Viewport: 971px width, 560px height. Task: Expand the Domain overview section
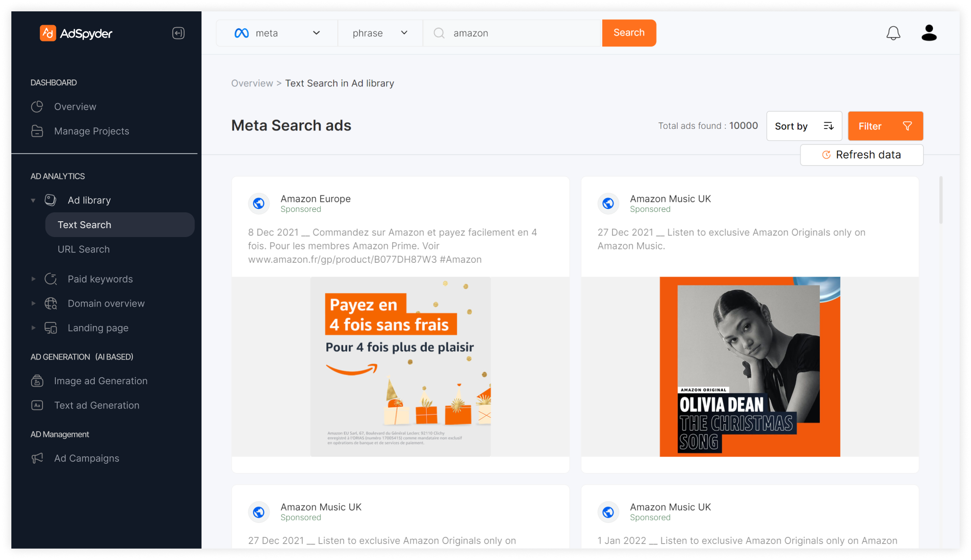click(33, 303)
